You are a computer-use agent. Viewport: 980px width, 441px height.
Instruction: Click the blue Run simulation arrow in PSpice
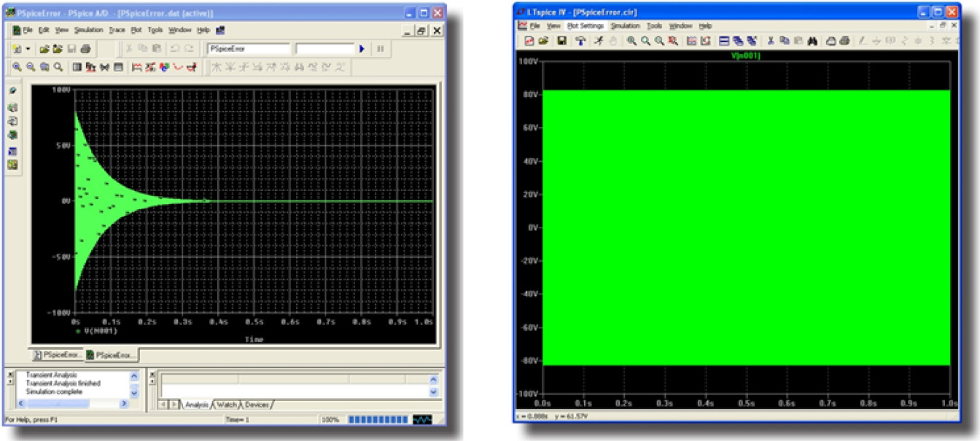click(x=362, y=49)
